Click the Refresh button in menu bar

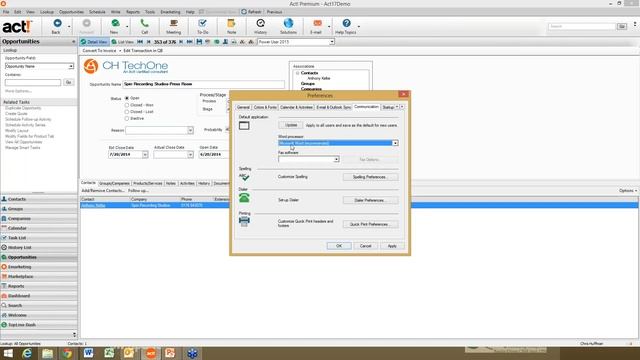251,12
